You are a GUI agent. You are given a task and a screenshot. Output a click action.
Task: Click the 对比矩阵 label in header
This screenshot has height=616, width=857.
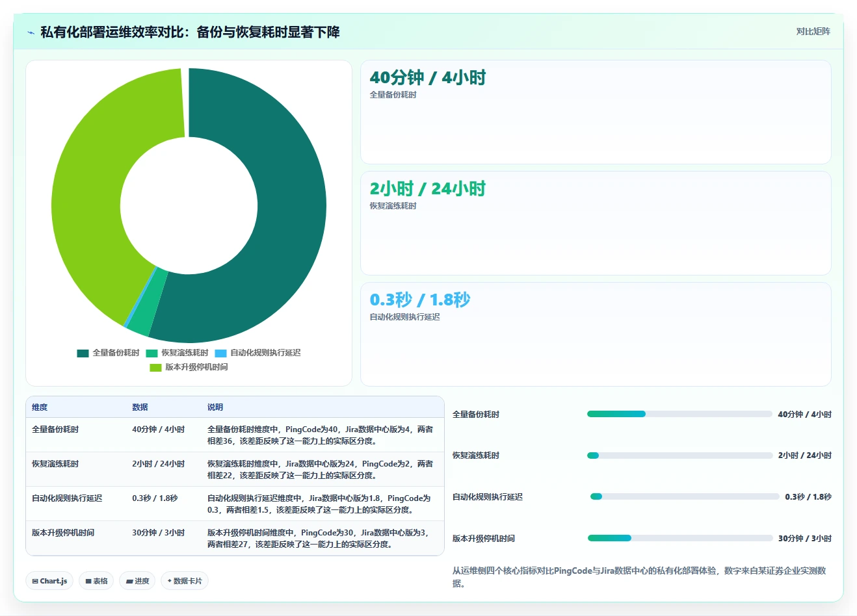coord(813,31)
